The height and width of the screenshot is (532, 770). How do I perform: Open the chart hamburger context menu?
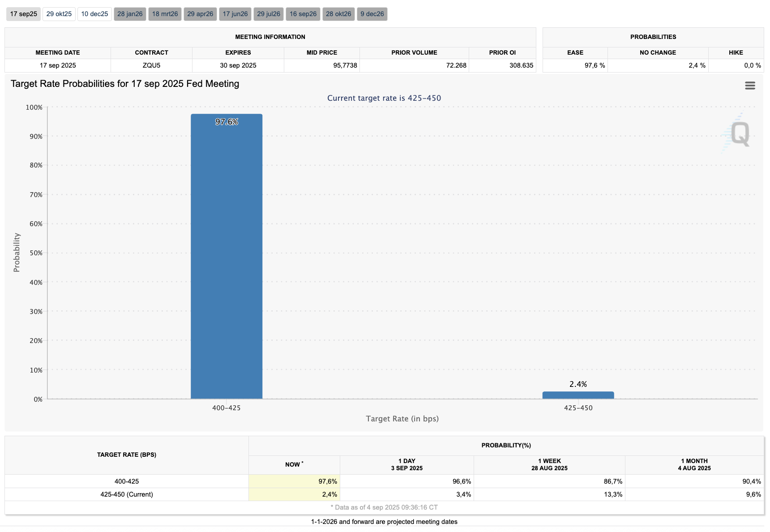pyautogui.click(x=750, y=86)
